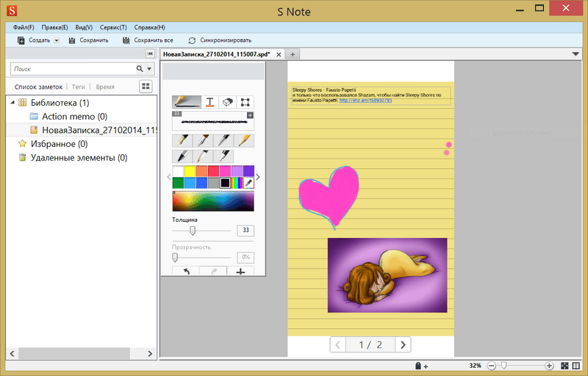
Task: Switch to the Теги tab
Action: tap(78, 87)
